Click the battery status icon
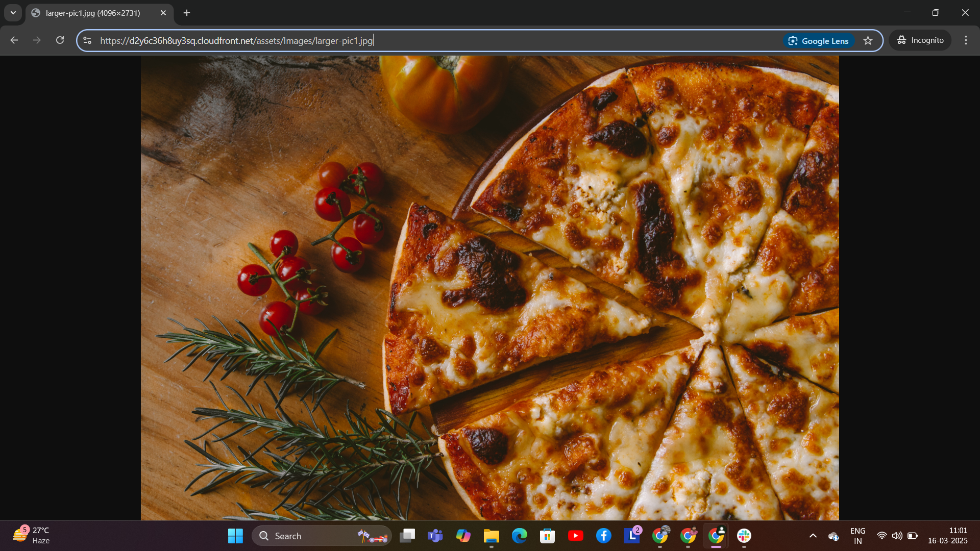Screen dimensions: 980x551 (x=913, y=536)
